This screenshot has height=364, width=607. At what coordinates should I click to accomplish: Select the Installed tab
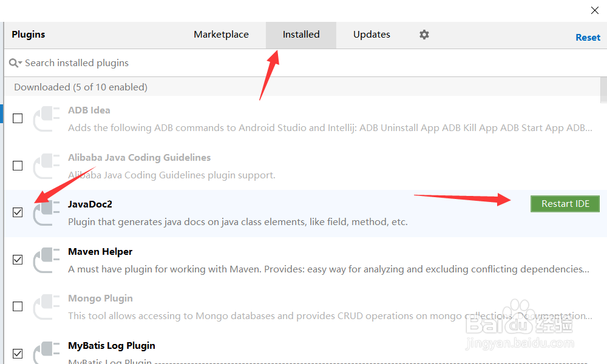pos(301,35)
